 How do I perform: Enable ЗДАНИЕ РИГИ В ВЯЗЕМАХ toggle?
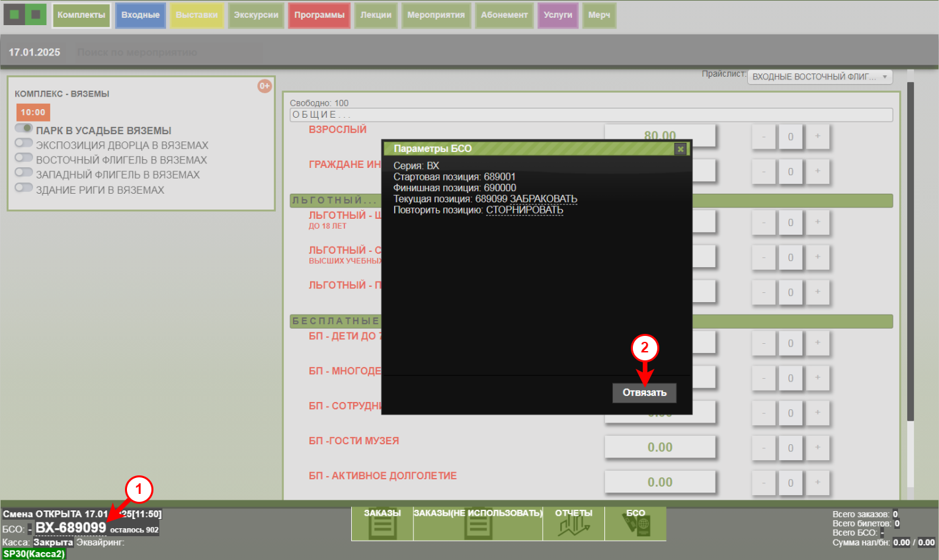click(x=24, y=188)
